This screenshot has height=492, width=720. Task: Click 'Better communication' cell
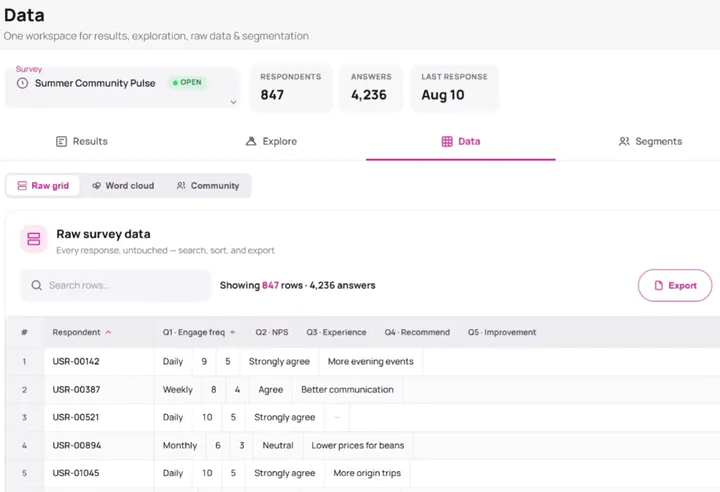pyautogui.click(x=347, y=390)
